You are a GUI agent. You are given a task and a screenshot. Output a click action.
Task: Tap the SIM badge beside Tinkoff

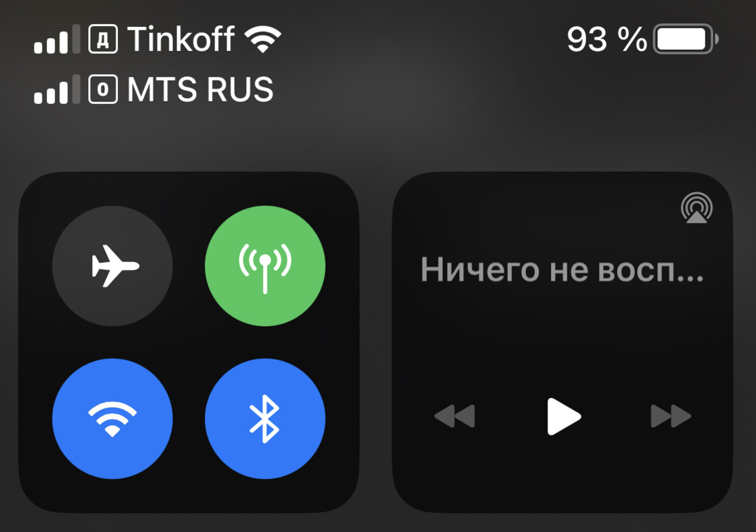click(x=103, y=39)
